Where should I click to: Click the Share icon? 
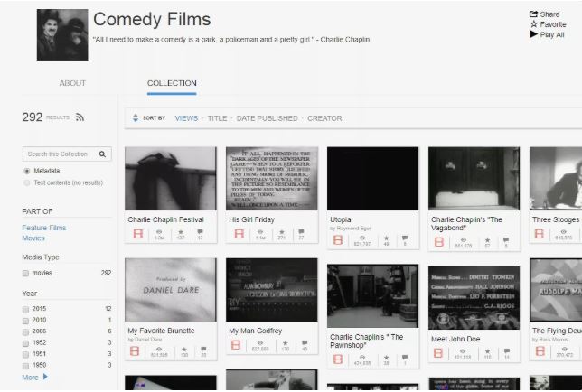coord(533,14)
